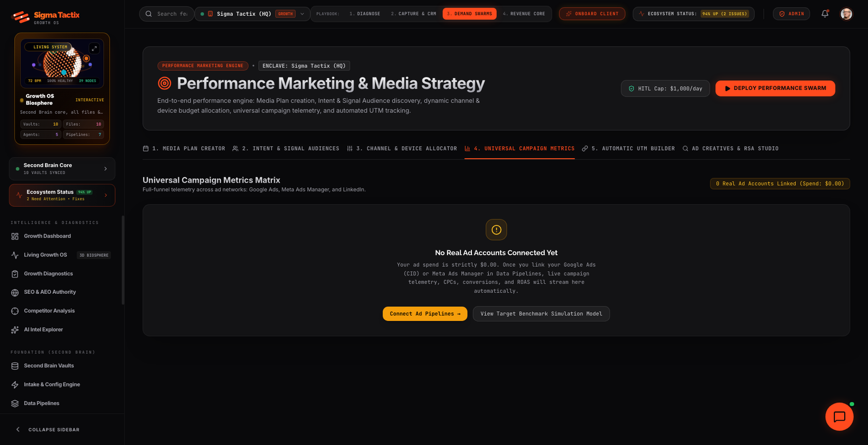This screenshot has width=868, height=445.
Task: Click the Second Brain Vaults database icon
Action: (15, 366)
